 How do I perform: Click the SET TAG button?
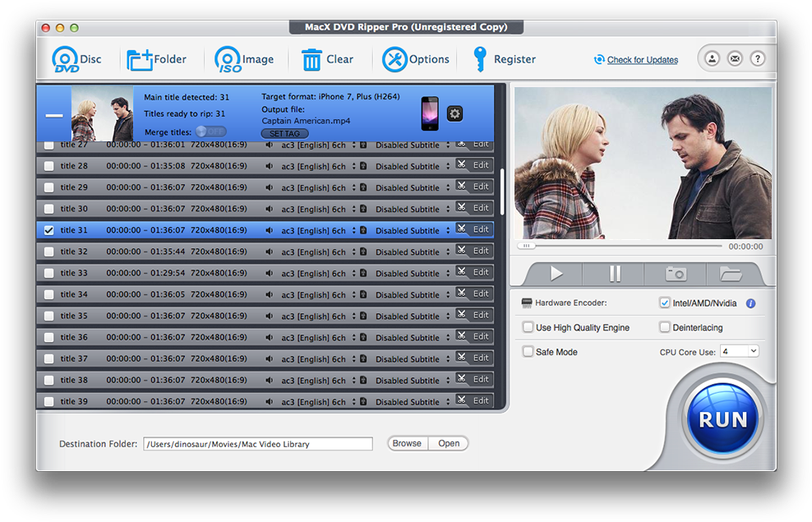tap(284, 132)
